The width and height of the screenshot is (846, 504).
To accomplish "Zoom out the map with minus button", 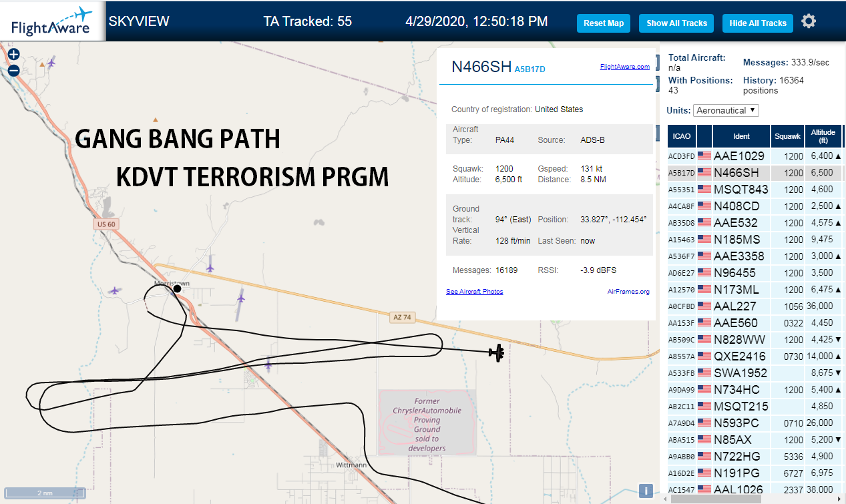I will [x=13, y=70].
